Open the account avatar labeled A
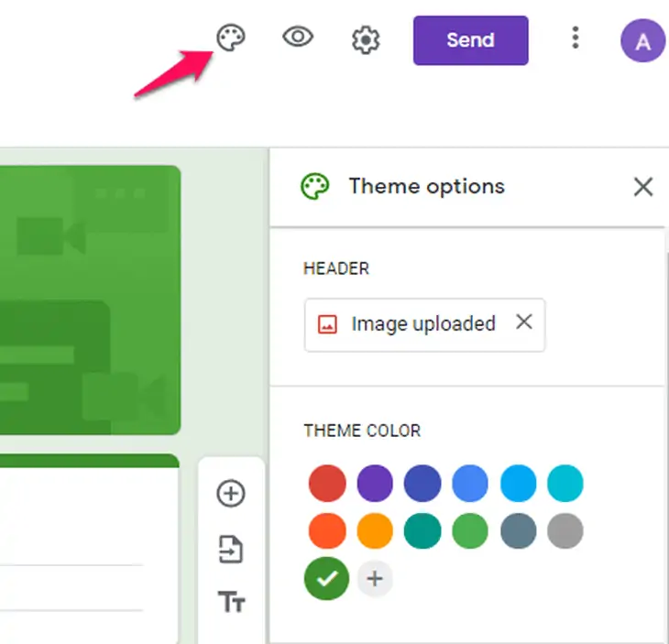The width and height of the screenshot is (669, 644). pyautogui.click(x=642, y=40)
